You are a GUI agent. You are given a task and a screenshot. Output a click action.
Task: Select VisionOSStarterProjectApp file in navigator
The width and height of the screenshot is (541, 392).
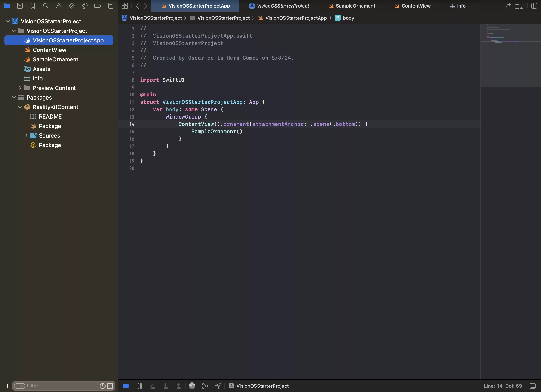[59, 40]
